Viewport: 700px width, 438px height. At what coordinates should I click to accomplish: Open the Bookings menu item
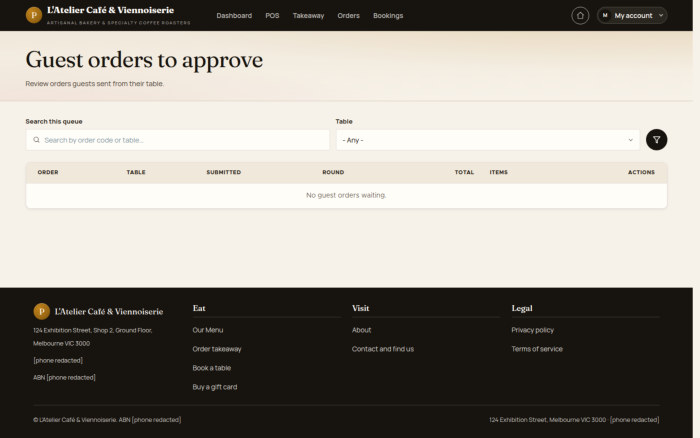click(388, 16)
